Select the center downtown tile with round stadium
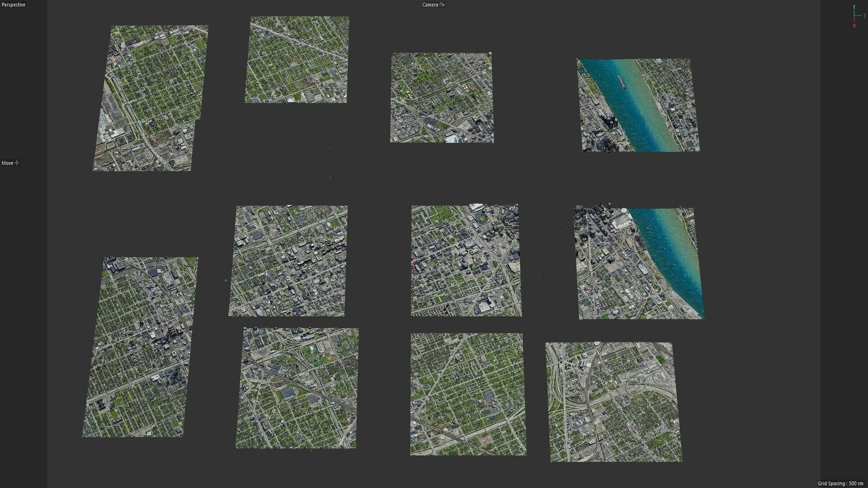Screen dimensions: 868x488 click(466, 260)
